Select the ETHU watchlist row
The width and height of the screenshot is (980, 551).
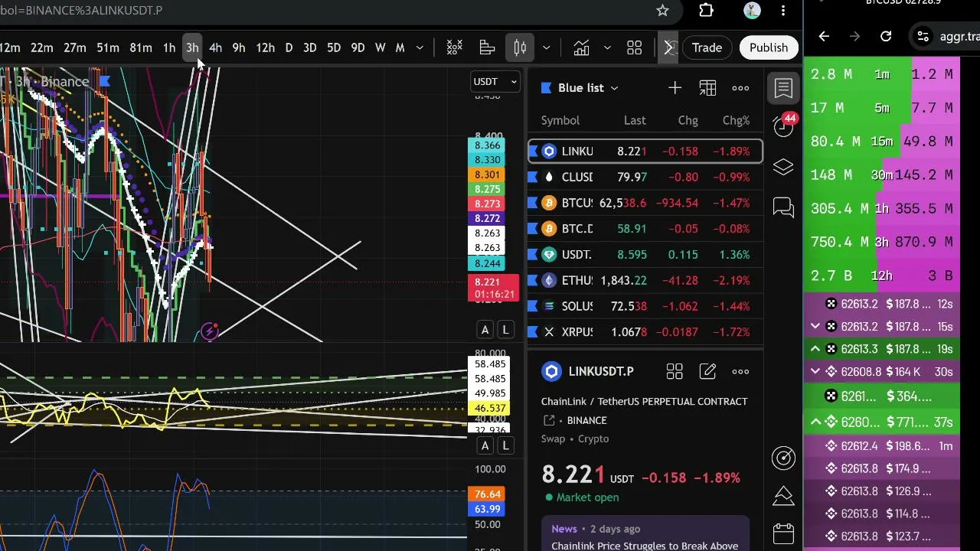[645, 281]
